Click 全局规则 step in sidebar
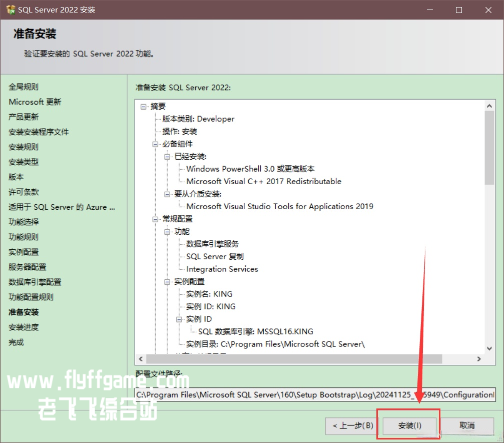The height and width of the screenshot is (443, 504). 24,87
